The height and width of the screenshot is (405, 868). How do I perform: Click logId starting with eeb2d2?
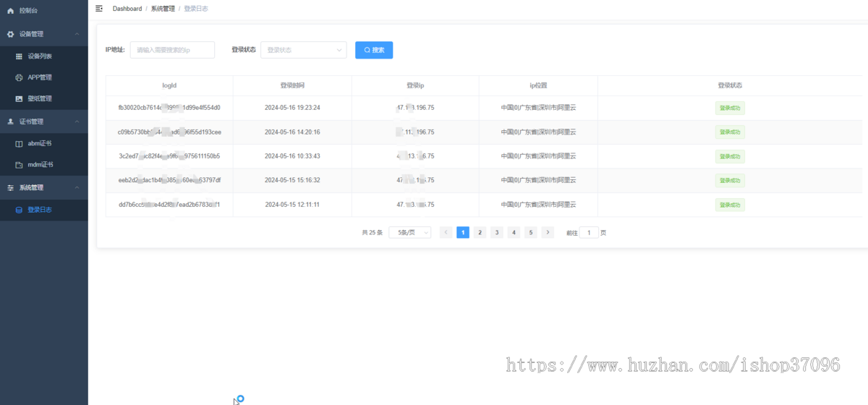[169, 180]
